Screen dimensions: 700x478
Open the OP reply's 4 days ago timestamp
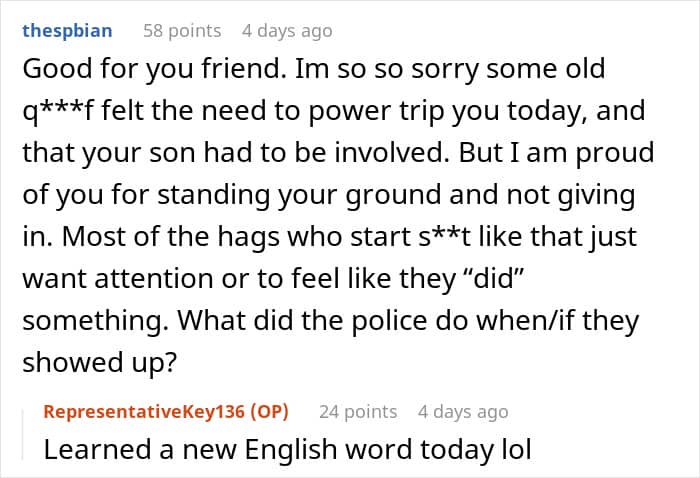463,411
